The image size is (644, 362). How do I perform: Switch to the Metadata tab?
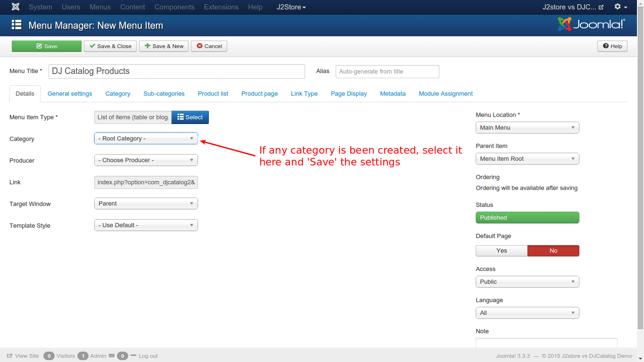click(393, 94)
